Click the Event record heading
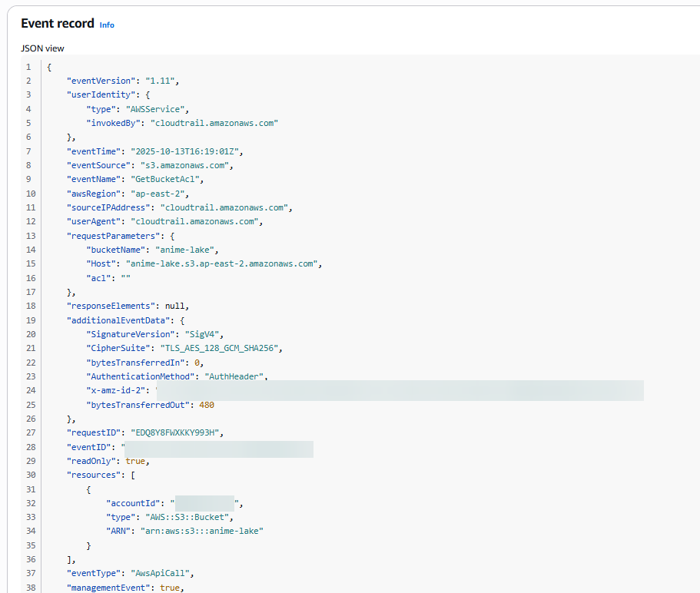 58,24
